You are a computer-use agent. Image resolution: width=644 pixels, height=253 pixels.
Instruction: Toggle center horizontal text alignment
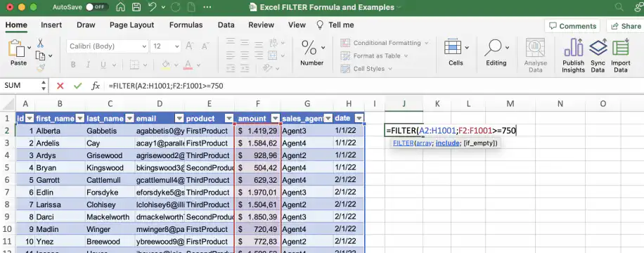coord(244,55)
